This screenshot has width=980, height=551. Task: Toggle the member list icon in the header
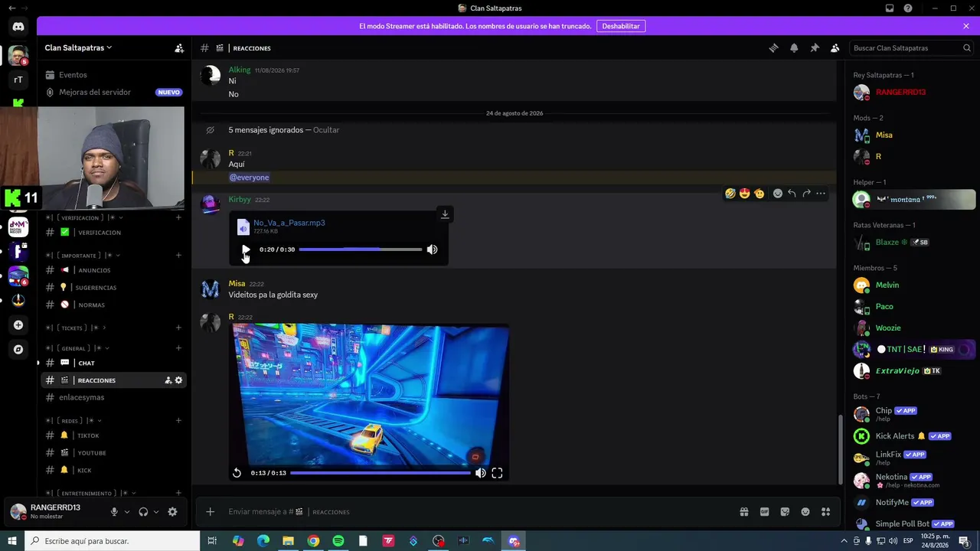coord(835,47)
